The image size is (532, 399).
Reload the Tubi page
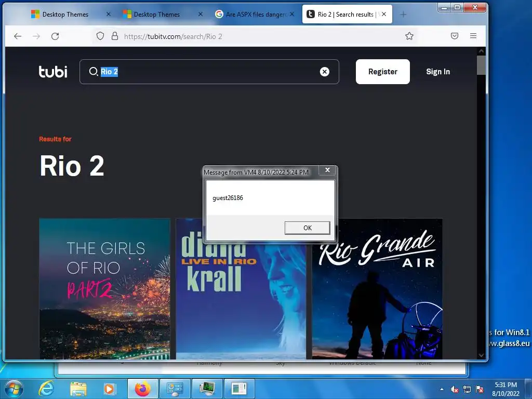(x=55, y=36)
